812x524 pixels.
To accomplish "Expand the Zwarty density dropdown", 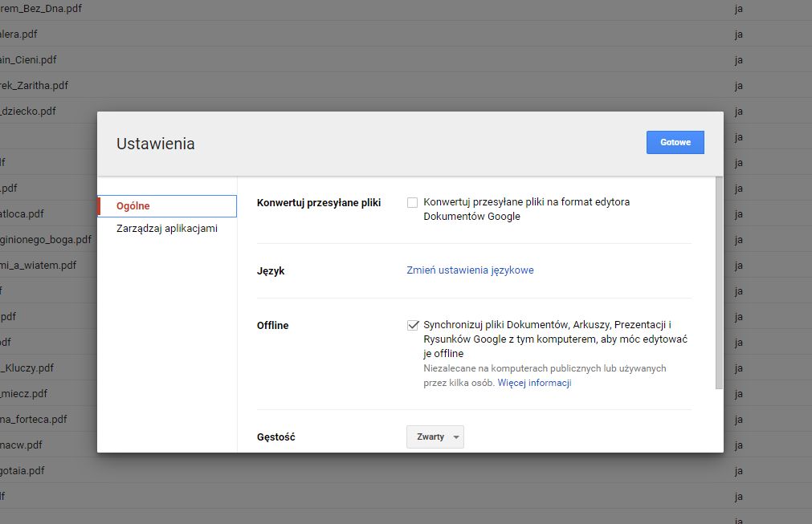I will [435, 437].
